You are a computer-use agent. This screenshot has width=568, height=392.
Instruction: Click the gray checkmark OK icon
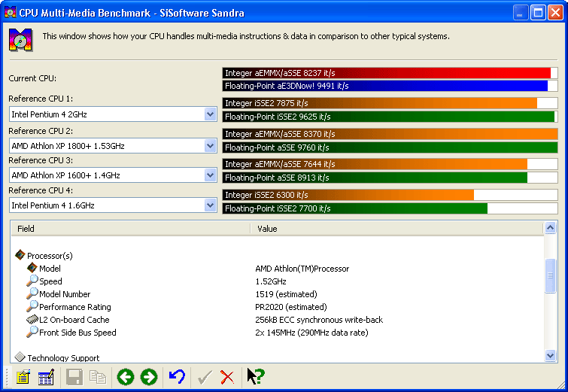[205, 378]
